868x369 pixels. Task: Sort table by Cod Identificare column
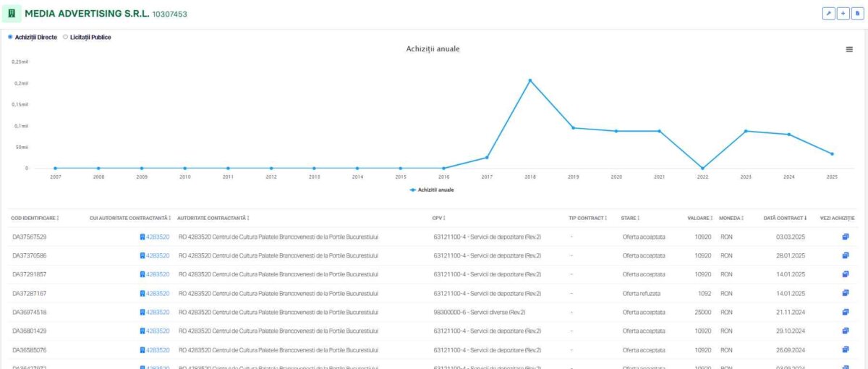(35, 218)
